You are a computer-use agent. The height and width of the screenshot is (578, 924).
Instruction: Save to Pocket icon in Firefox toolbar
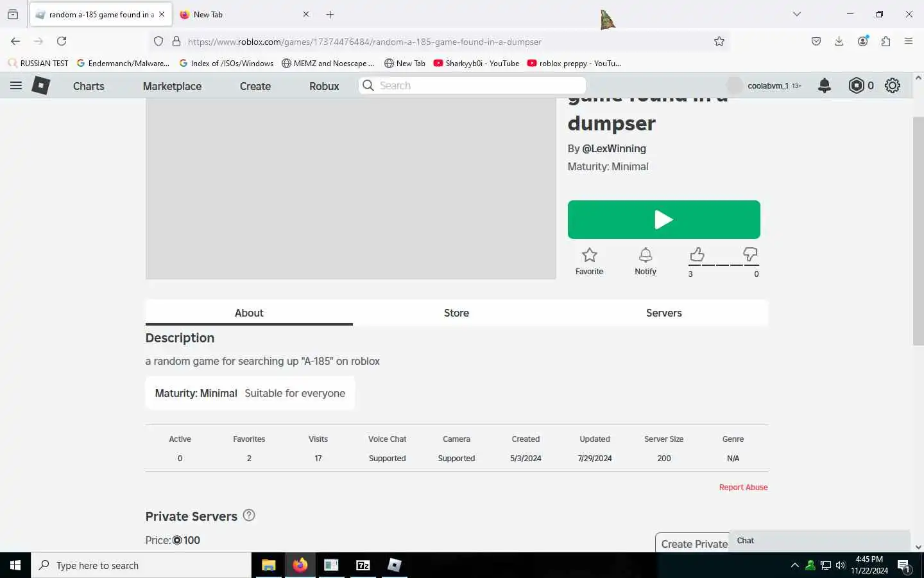click(x=816, y=41)
